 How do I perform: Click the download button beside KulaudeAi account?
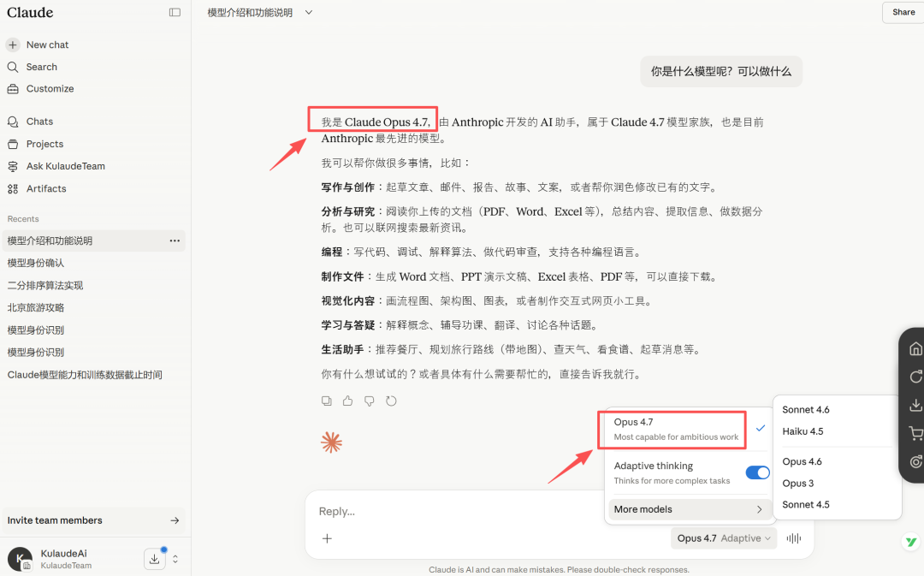coord(154,559)
